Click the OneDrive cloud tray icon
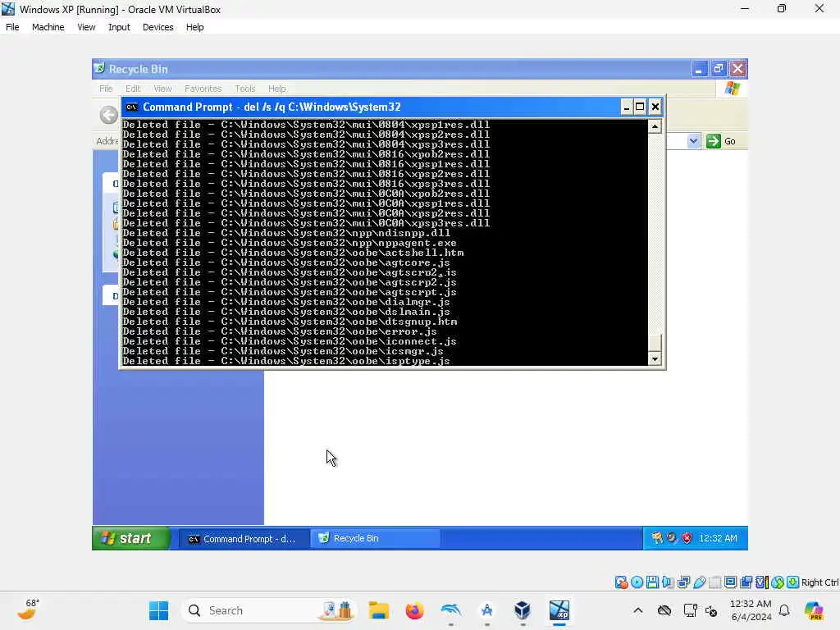Screen dimensions: 840x630 (x=664, y=610)
